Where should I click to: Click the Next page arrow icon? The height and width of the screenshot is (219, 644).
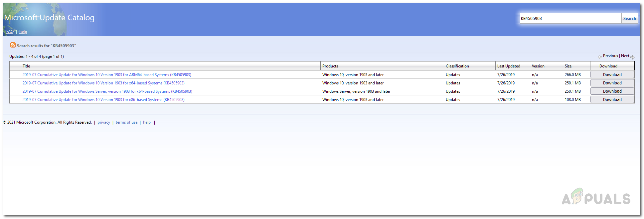(x=632, y=57)
